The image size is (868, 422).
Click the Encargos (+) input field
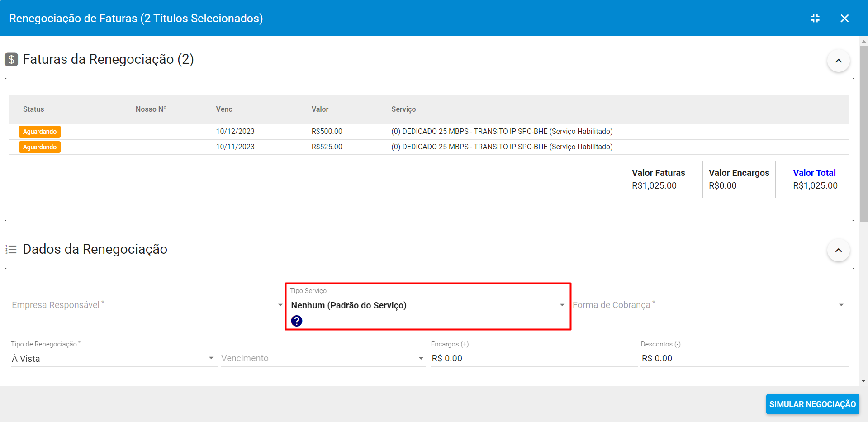(534, 358)
